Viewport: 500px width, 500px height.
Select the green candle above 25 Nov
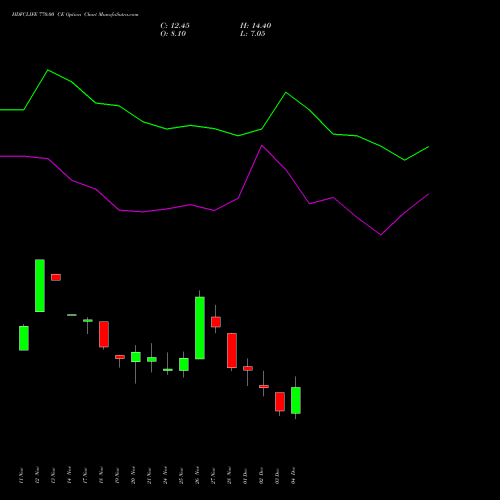[x=184, y=364]
